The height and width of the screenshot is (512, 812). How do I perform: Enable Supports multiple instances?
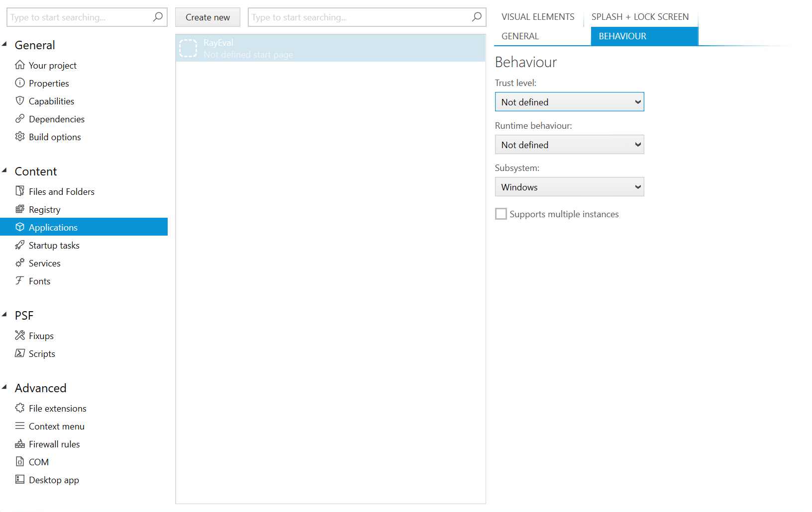tap(501, 213)
